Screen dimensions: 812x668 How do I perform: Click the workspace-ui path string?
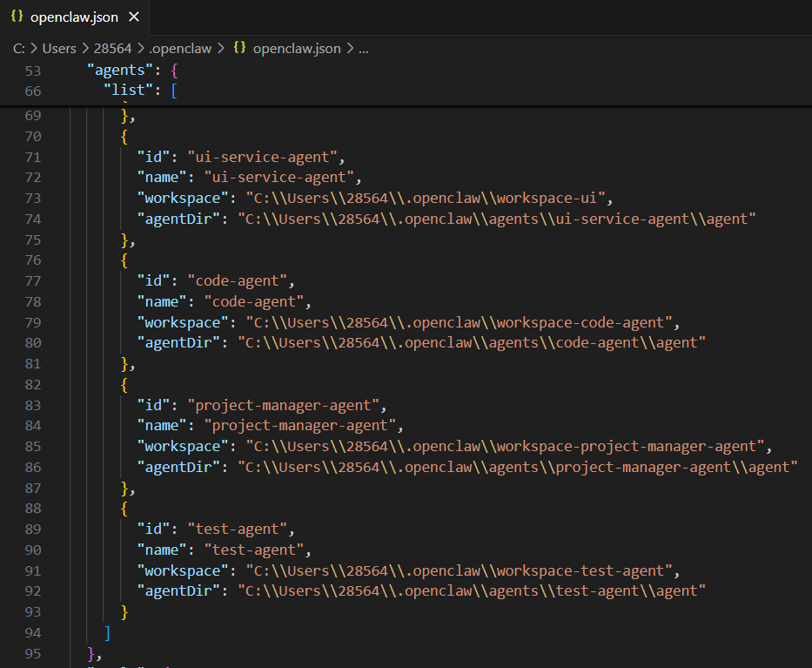tap(426, 198)
